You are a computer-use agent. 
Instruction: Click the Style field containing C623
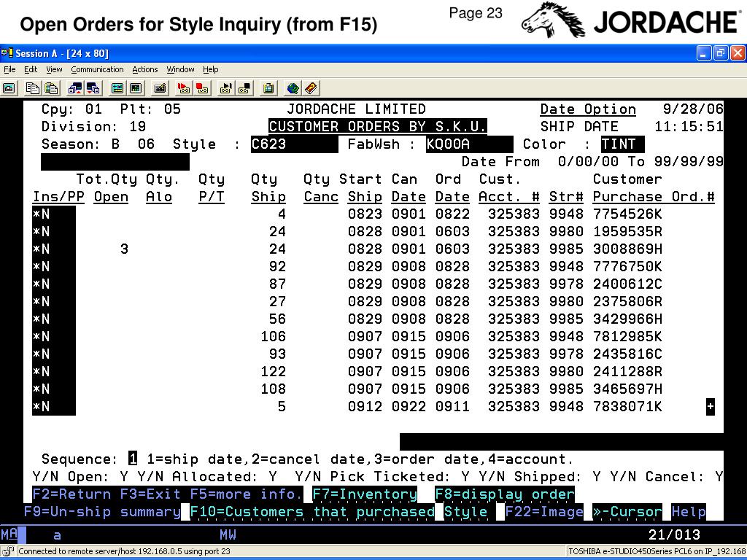point(295,144)
